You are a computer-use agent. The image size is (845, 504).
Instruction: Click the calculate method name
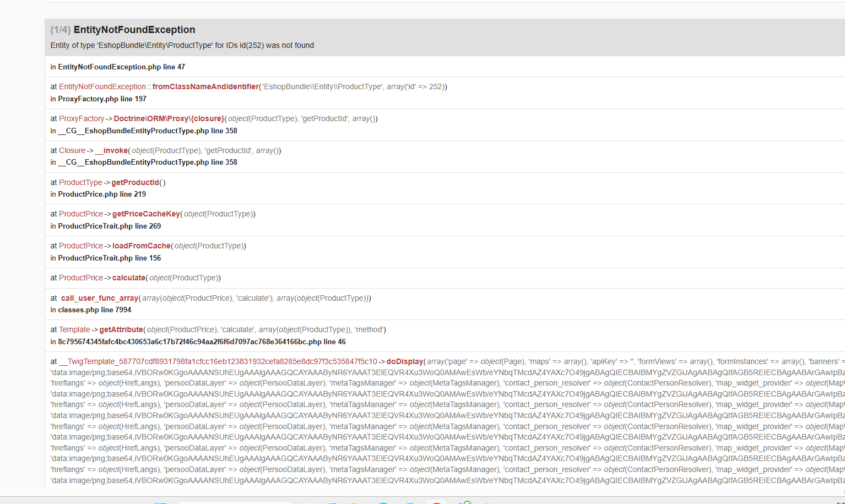tap(129, 278)
